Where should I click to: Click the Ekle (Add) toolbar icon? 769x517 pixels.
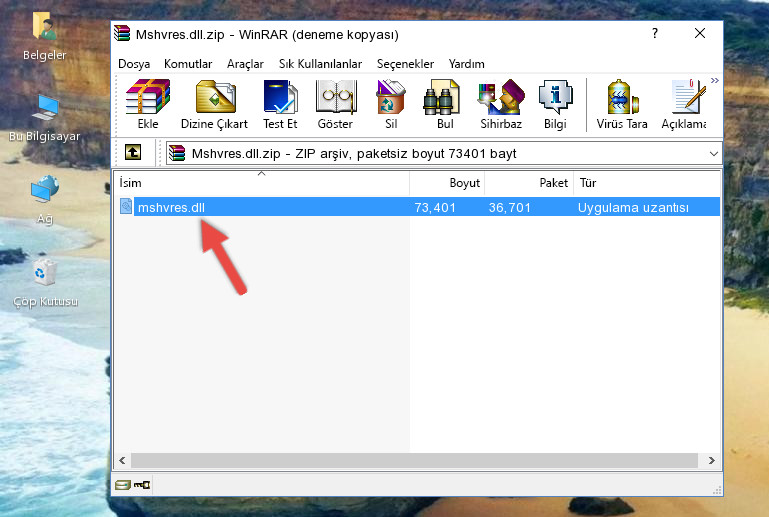pyautogui.click(x=148, y=104)
